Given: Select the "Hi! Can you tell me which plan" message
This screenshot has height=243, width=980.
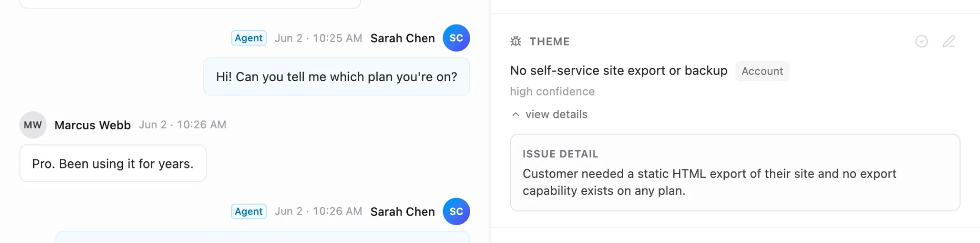Looking at the screenshot, I should pos(336,77).
